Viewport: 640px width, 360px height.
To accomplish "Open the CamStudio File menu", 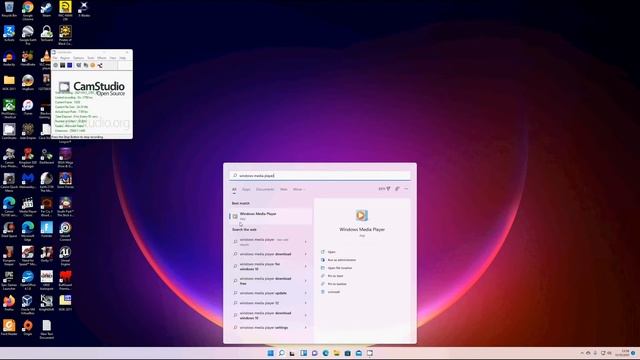I will click(55, 58).
